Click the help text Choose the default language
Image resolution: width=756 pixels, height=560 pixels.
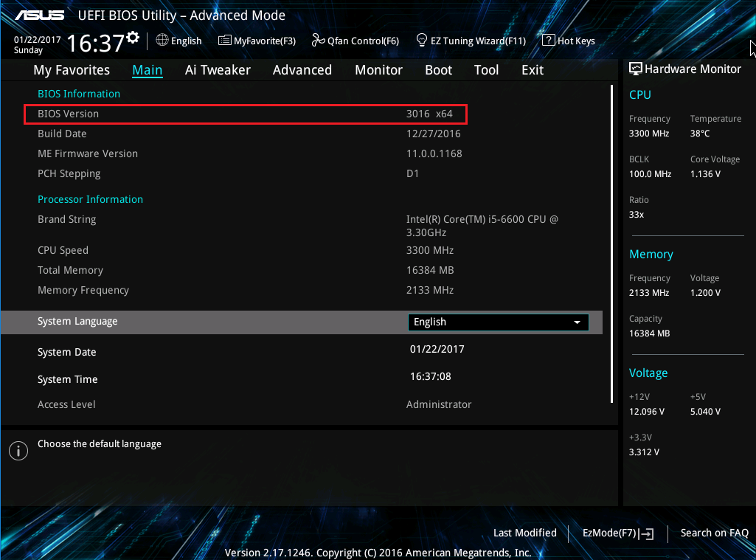100,443
